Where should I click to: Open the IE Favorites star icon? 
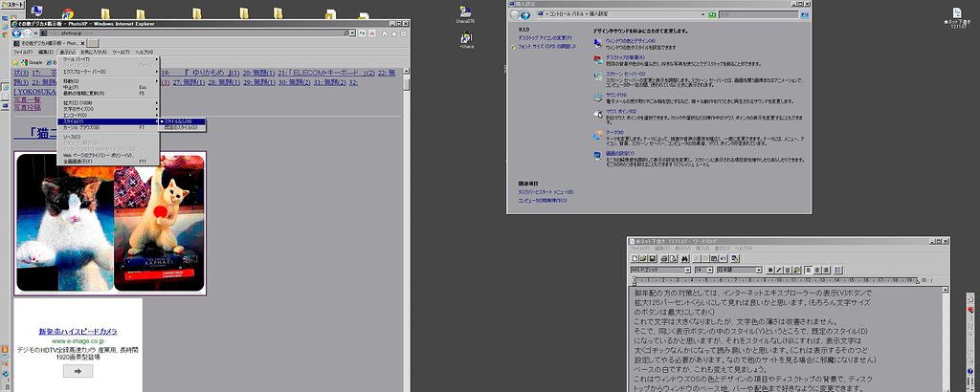point(393,33)
